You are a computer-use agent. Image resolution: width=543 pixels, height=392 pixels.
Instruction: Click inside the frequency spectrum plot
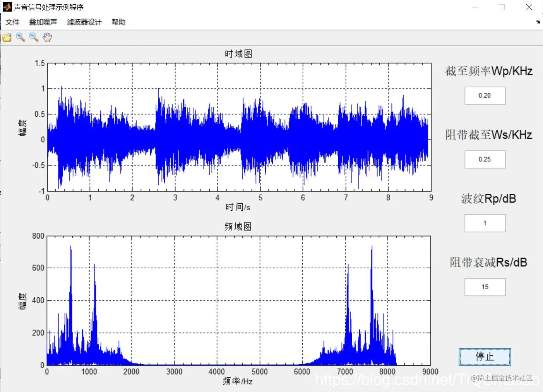coord(239,300)
